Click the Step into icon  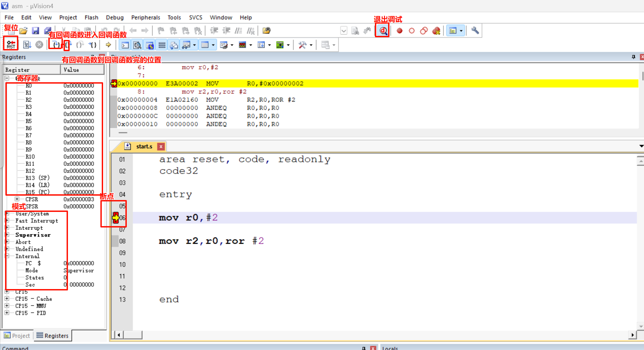[x=55, y=45]
